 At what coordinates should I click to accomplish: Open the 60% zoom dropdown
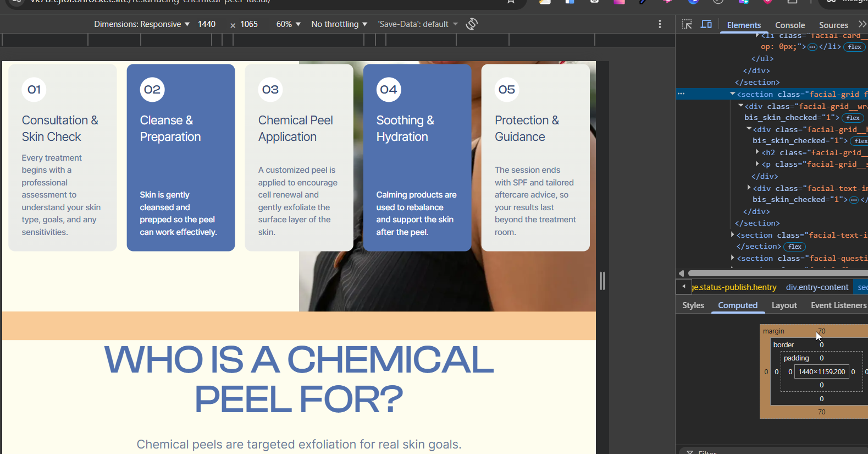click(288, 24)
